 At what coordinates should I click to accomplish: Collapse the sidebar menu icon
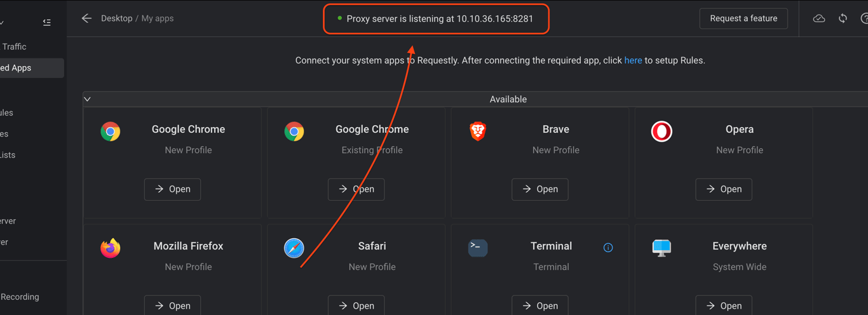point(46,22)
